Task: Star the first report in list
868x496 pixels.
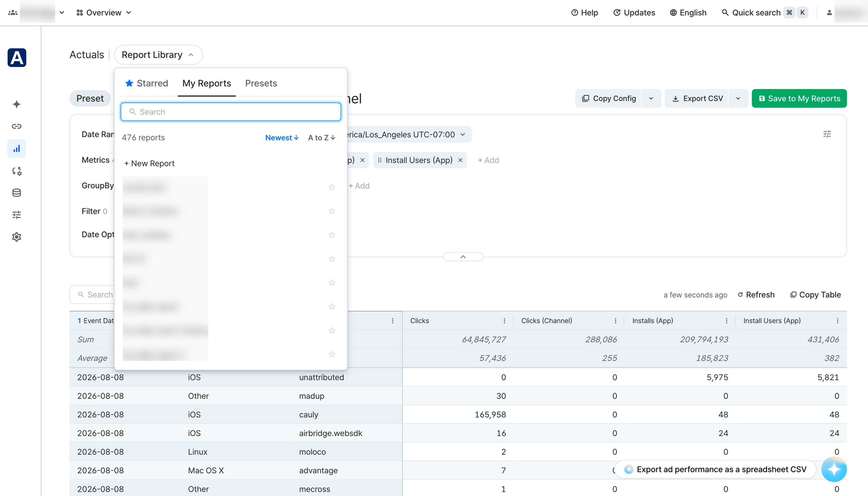Action: [332, 187]
